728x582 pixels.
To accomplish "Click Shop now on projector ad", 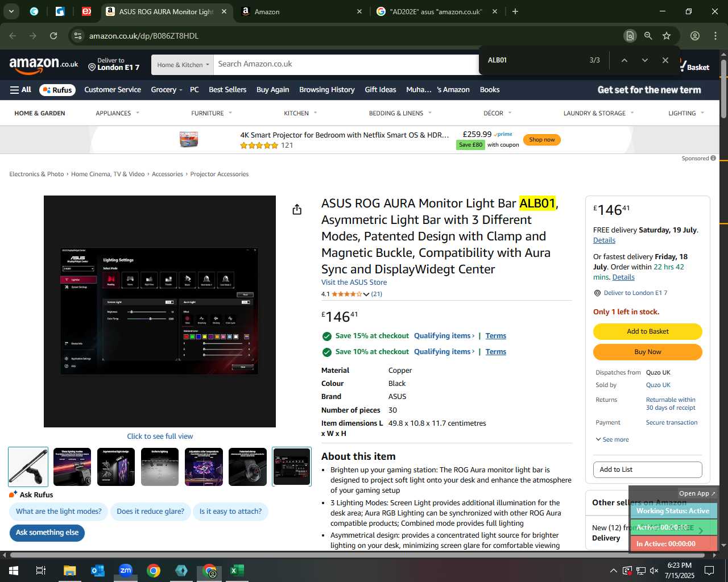I will (x=541, y=140).
